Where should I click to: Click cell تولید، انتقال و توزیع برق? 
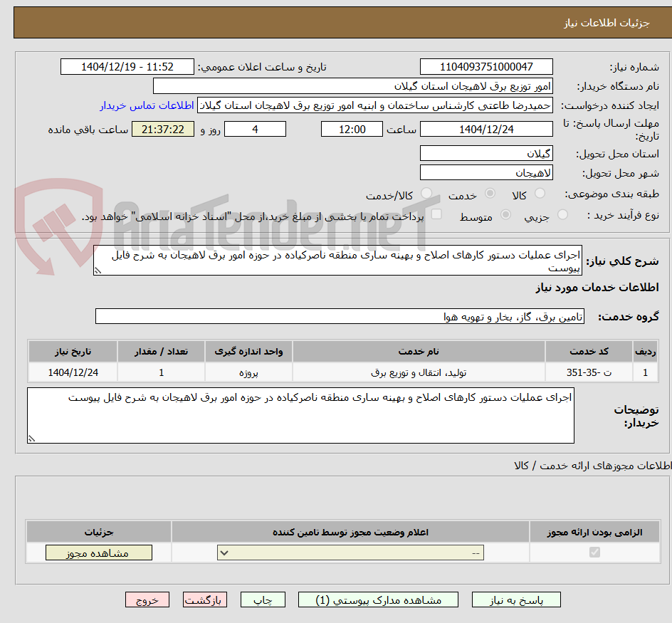(x=419, y=372)
